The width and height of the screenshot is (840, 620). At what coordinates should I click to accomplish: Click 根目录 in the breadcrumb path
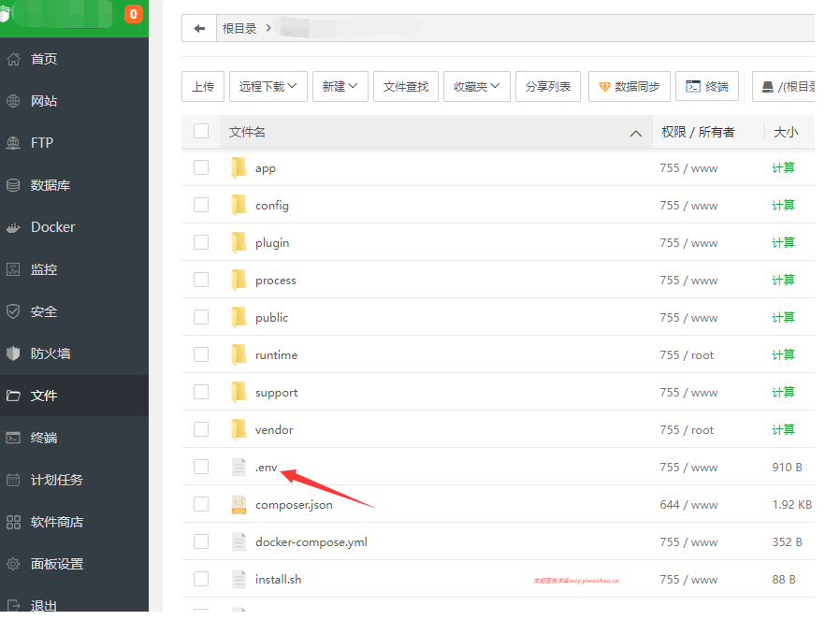pyautogui.click(x=239, y=29)
